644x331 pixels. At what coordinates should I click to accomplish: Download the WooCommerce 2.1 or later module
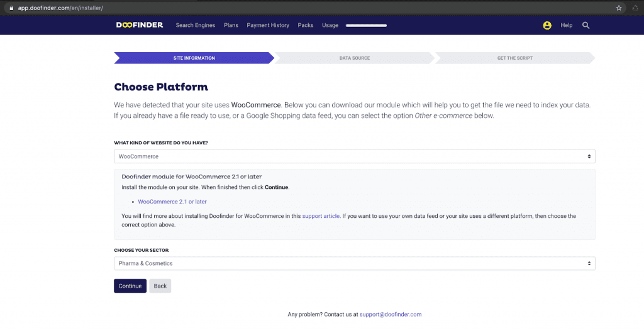point(172,202)
